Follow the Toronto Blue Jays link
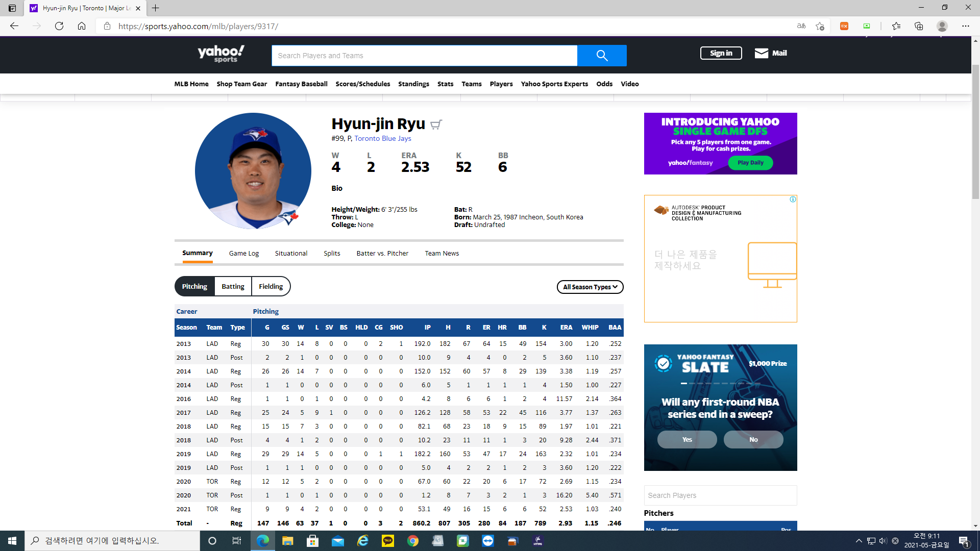This screenshot has height=551, width=980. (x=383, y=138)
